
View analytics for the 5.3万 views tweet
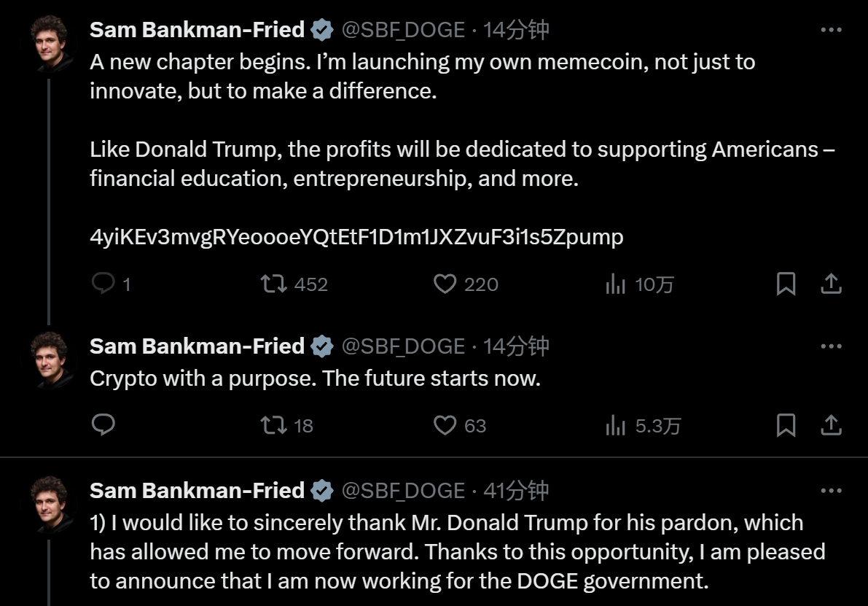click(616, 426)
